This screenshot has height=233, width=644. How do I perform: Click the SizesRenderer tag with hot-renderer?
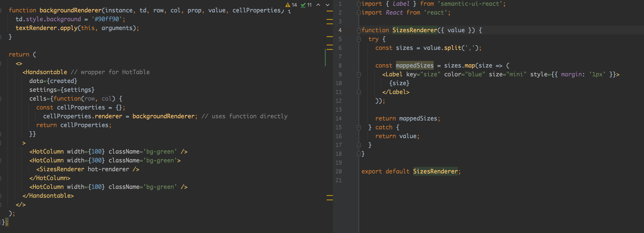(87, 169)
